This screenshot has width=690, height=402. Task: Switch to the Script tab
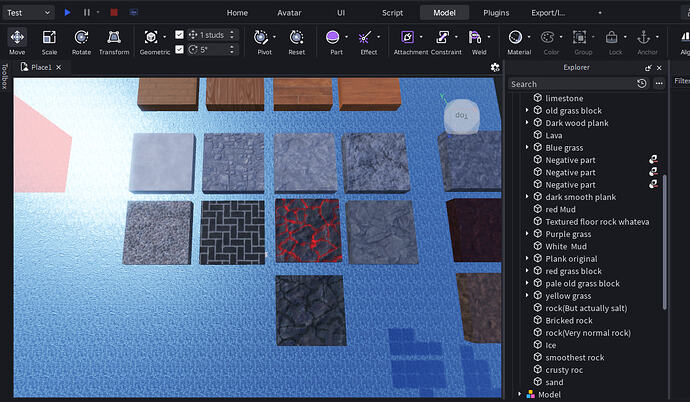point(393,13)
